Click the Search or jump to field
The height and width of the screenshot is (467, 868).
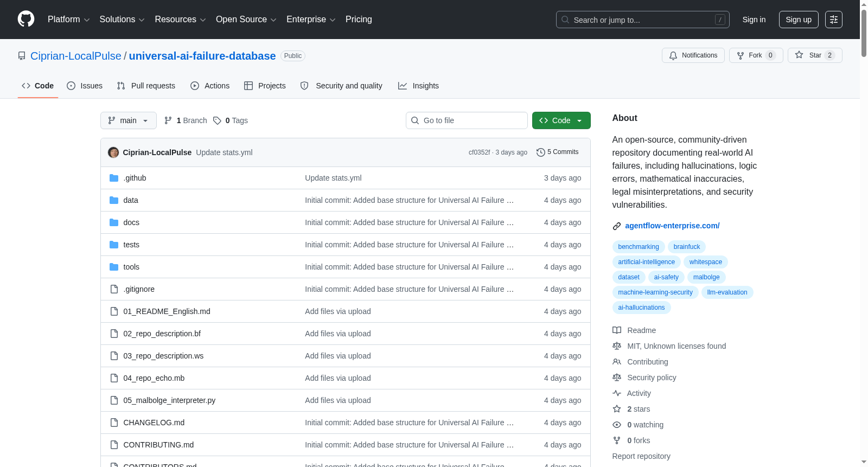643,20
